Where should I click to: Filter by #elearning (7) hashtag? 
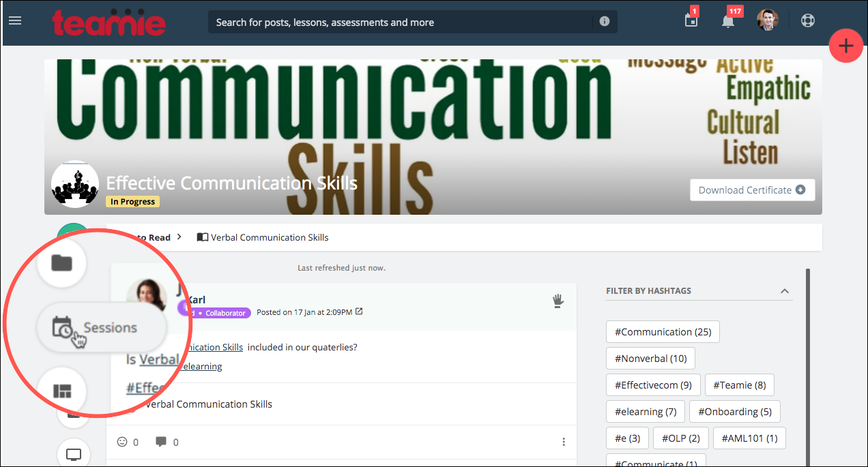pos(646,412)
